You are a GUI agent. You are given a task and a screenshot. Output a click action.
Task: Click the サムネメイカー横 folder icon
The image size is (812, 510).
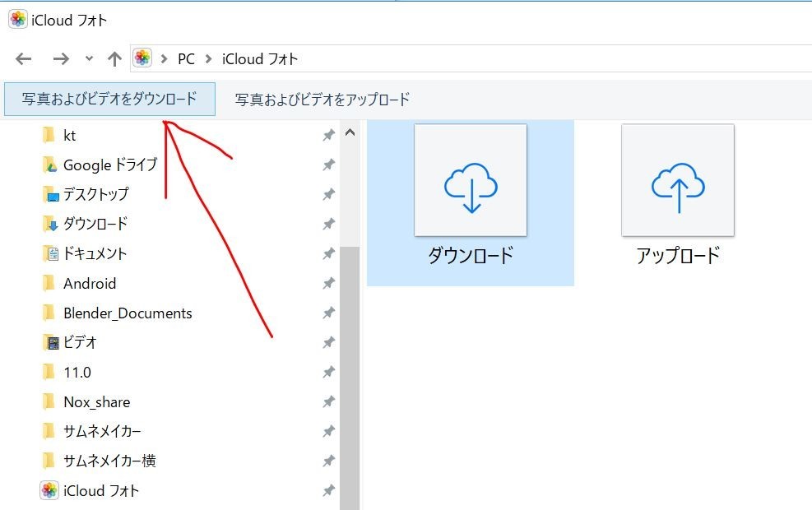(x=49, y=461)
